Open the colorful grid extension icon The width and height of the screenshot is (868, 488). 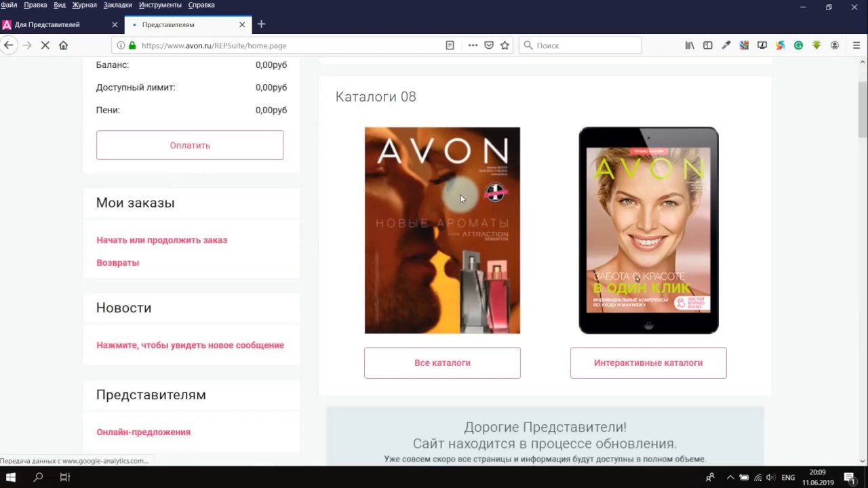pyautogui.click(x=744, y=45)
